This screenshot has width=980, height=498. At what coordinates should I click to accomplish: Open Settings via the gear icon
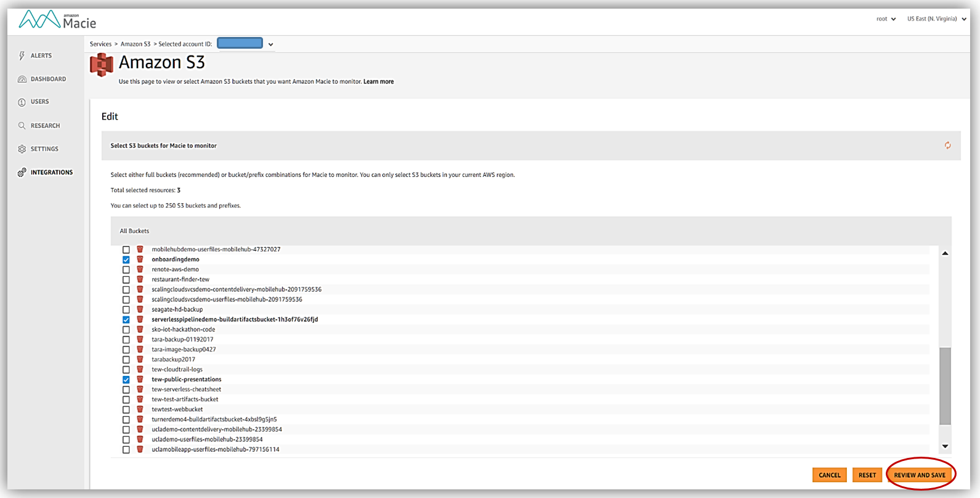click(22, 149)
